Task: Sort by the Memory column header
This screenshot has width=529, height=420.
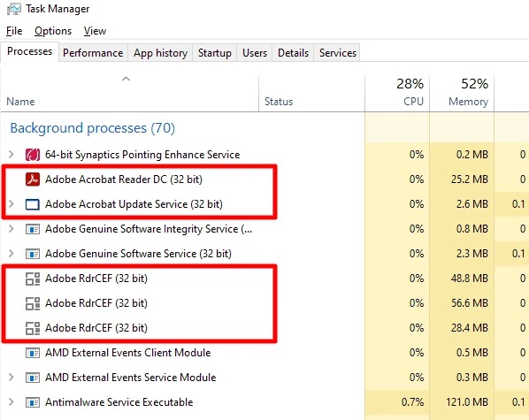Action: click(x=462, y=93)
